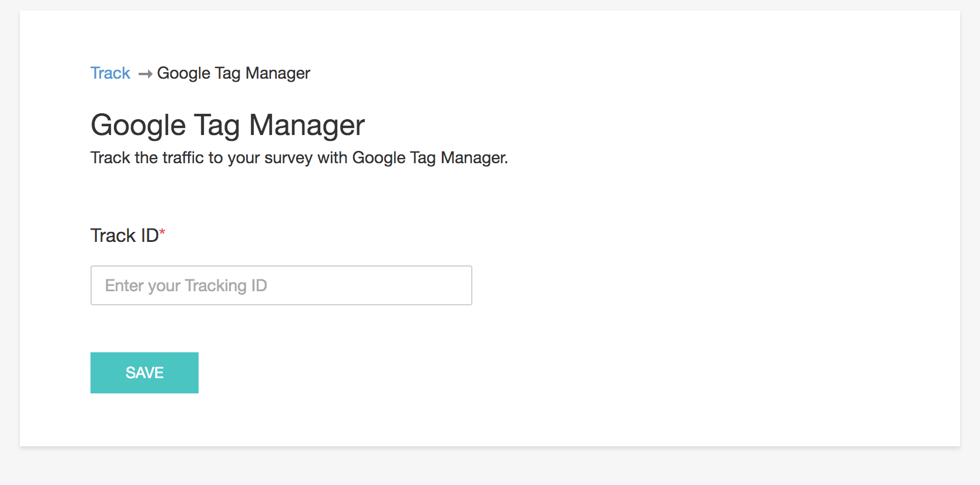This screenshot has height=485, width=980.
Task: Select the 'Google Tag Manager' page heading
Action: 228,125
